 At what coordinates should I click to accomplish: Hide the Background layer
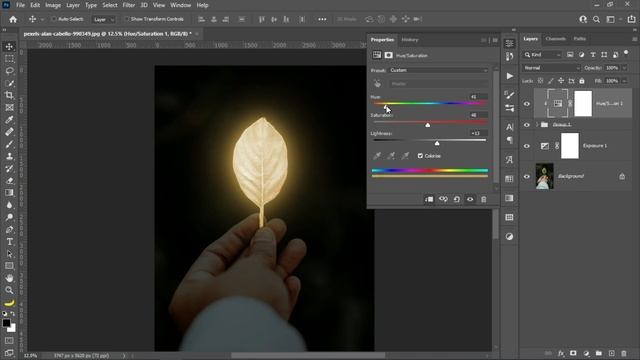point(527,176)
